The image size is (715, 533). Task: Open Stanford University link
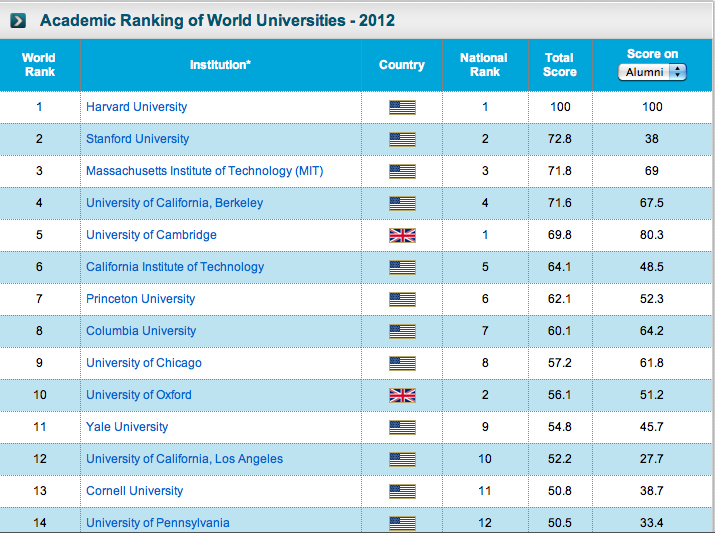tap(137, 139)
